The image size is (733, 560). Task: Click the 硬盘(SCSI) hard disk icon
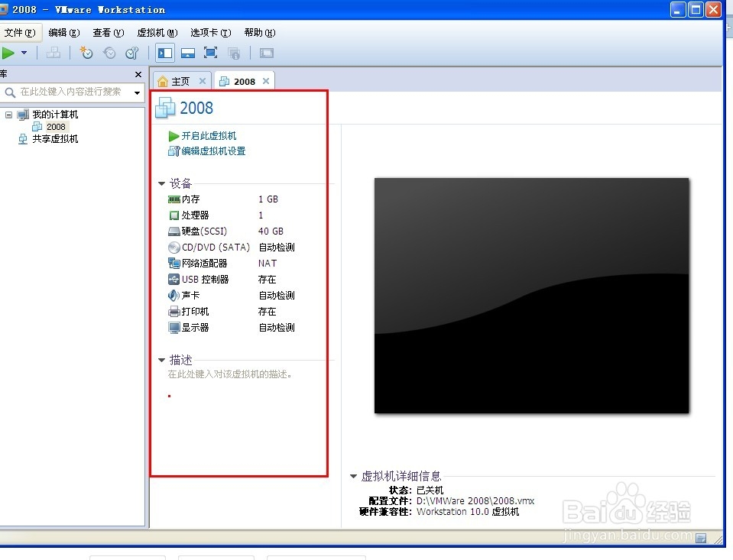click(174, 231)
